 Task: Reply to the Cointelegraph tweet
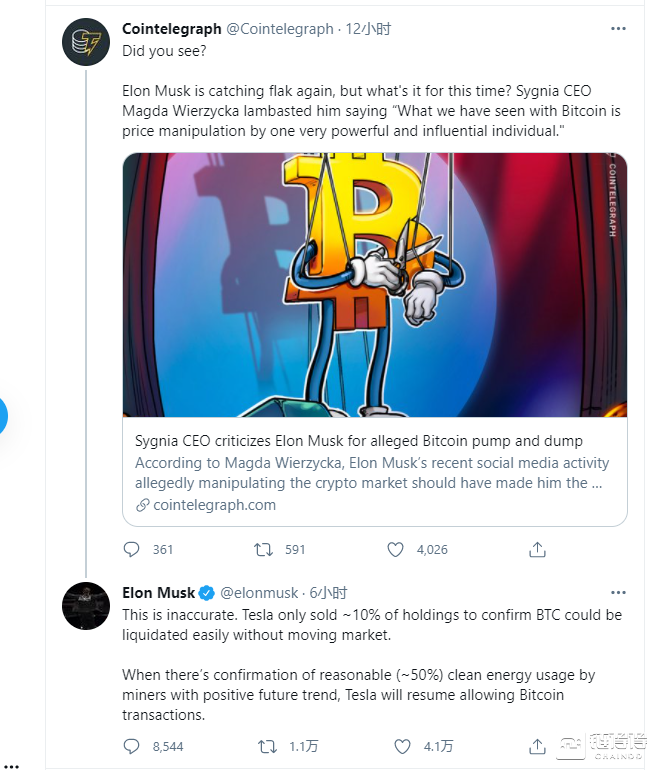(132, 549)
